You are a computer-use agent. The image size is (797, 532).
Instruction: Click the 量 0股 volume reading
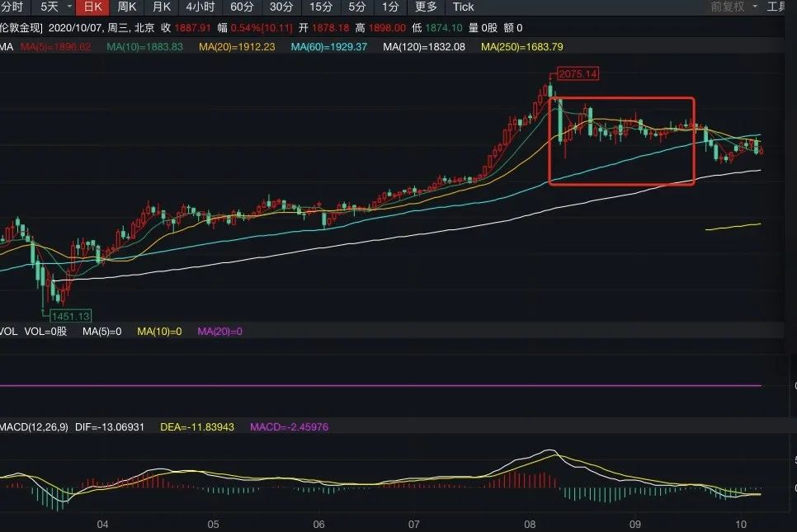tap(483, 28)
